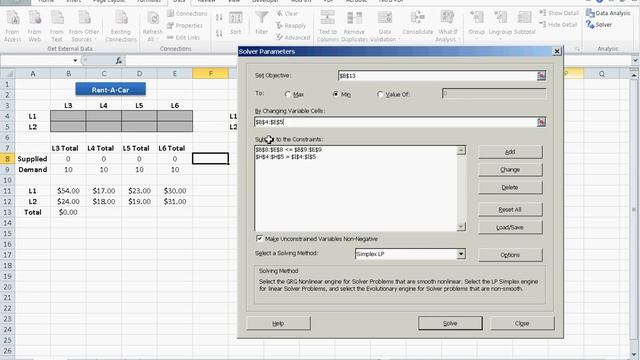Toggle Make Unconstrained Variables Non-Negative checkbox

point(259,238)
